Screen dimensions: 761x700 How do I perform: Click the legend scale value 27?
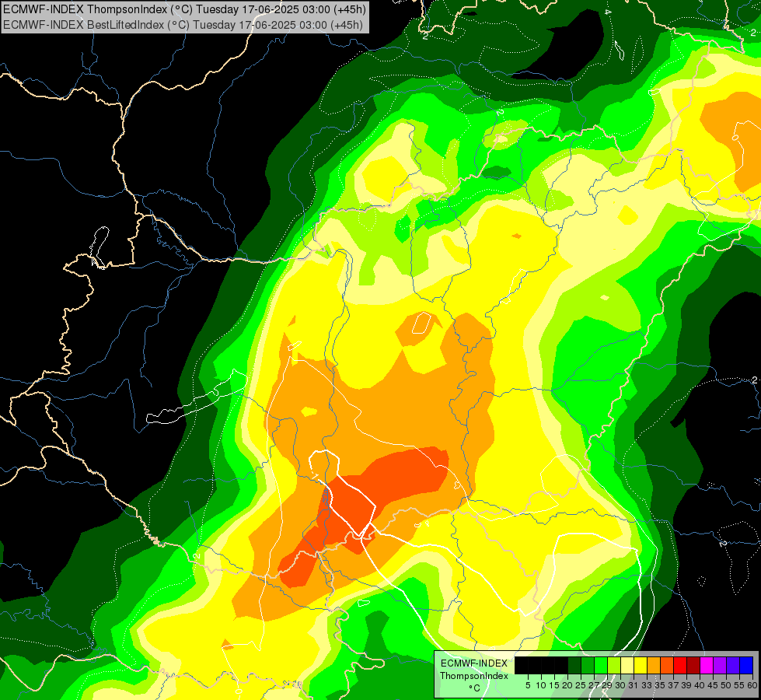click(594, 685)
